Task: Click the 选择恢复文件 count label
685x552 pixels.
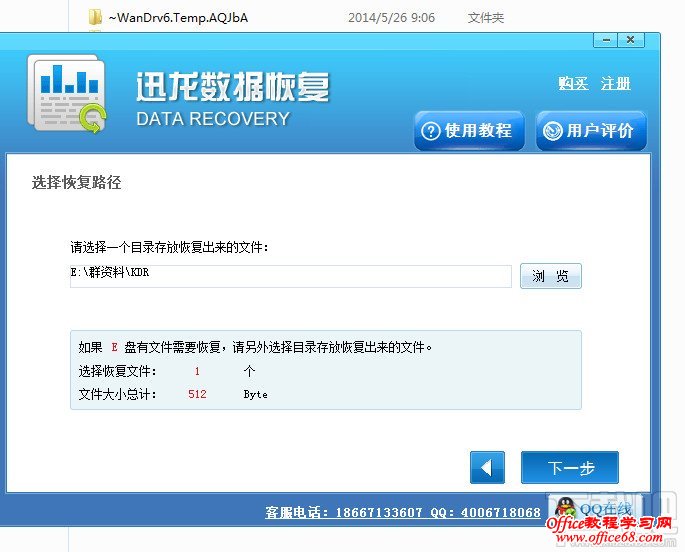Action: pos(117,371)
